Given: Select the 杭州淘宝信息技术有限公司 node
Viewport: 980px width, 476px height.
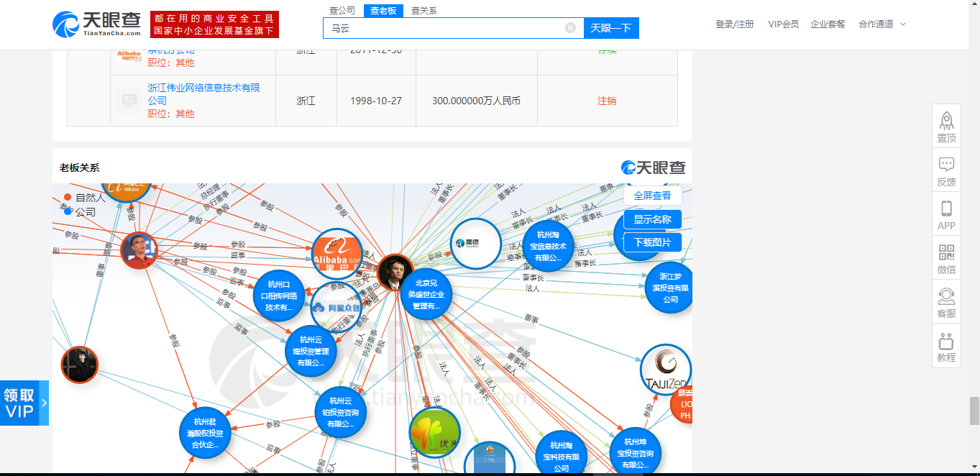Looking at the screenshot, I should tap(549, 246).
